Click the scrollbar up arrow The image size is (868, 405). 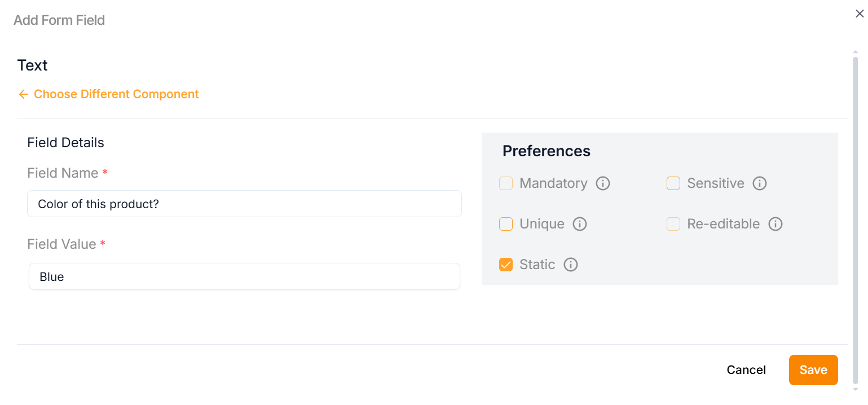pyautogui.click(x=856, y=52)
